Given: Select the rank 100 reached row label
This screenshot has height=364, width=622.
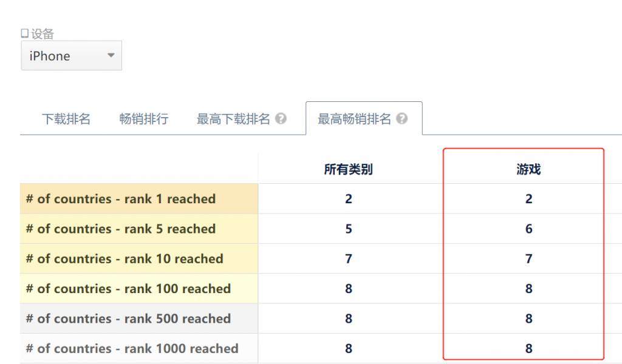Looking at the screenshot, I should coord(128,289).
